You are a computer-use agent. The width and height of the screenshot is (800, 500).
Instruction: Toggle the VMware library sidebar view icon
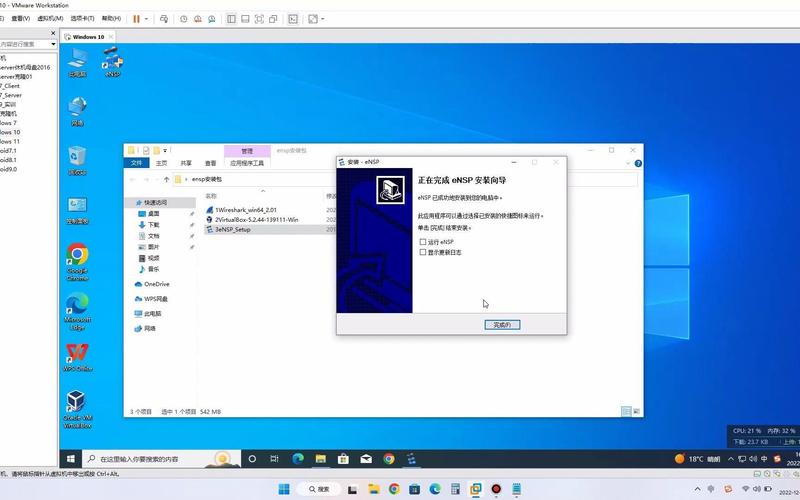coord(231,19)
